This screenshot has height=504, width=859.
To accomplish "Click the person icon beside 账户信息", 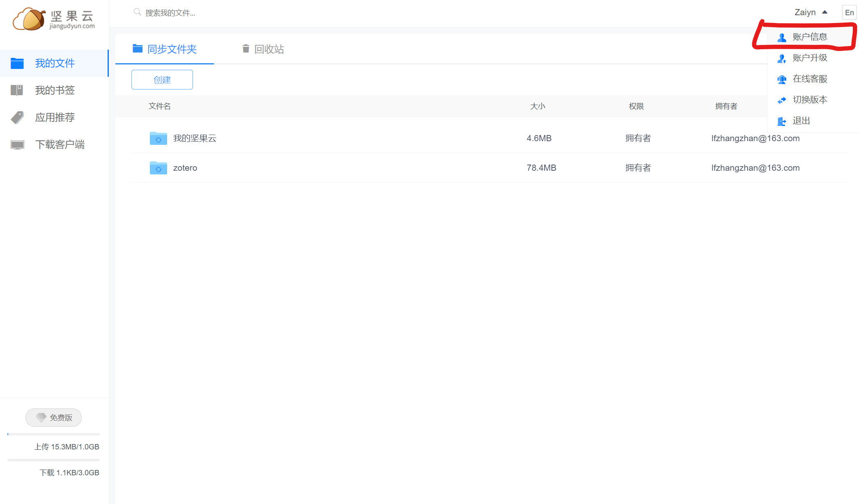I will (782, 37).
